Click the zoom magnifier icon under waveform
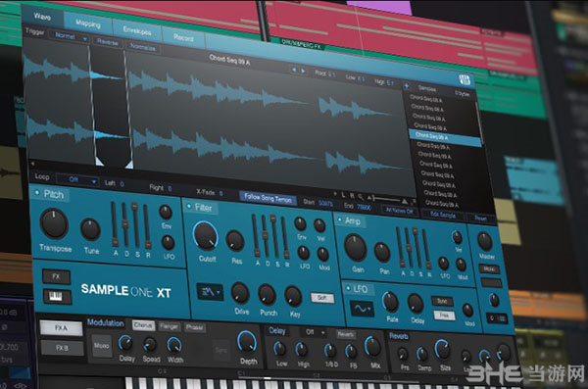Screen dimensions: 588x389 pyautogui.click(x=361, y=196)
